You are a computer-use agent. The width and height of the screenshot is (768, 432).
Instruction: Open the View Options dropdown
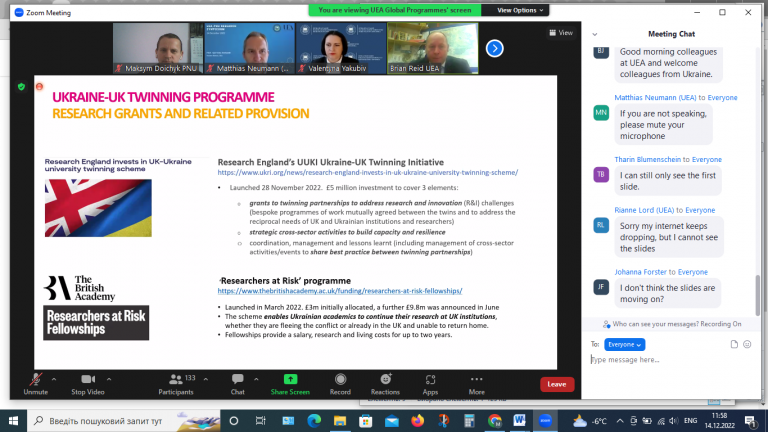click(x=520, y=10)
